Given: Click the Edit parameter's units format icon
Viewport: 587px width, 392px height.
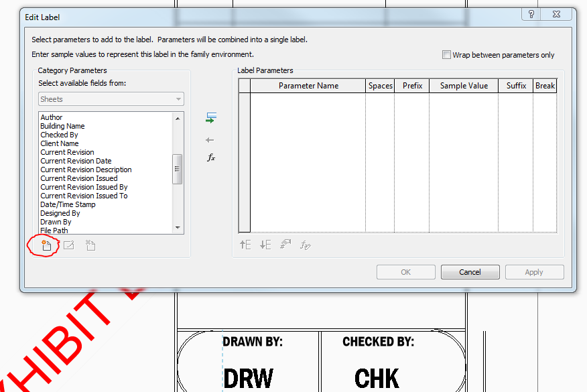Looking at the screenshot, I should point(285,245).
